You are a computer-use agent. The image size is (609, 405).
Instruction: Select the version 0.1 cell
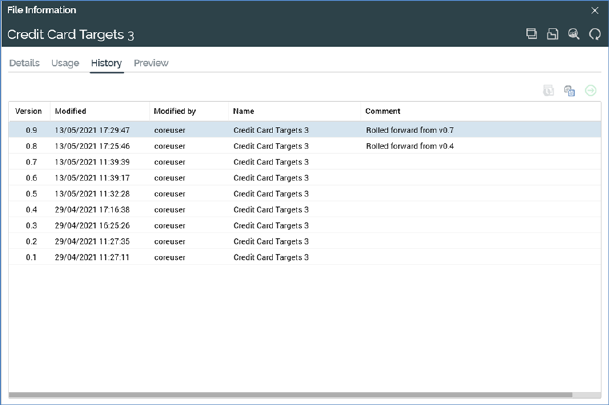point(31,257)
